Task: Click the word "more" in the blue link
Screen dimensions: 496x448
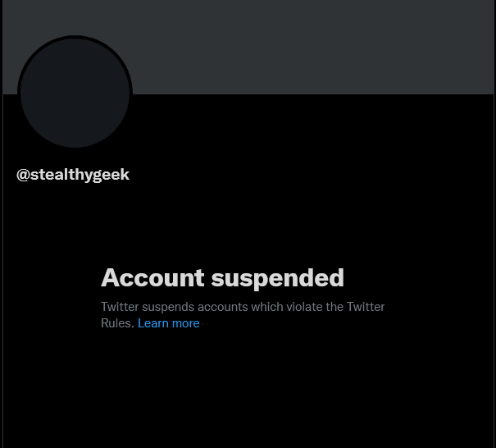Action: coord(185,323)
